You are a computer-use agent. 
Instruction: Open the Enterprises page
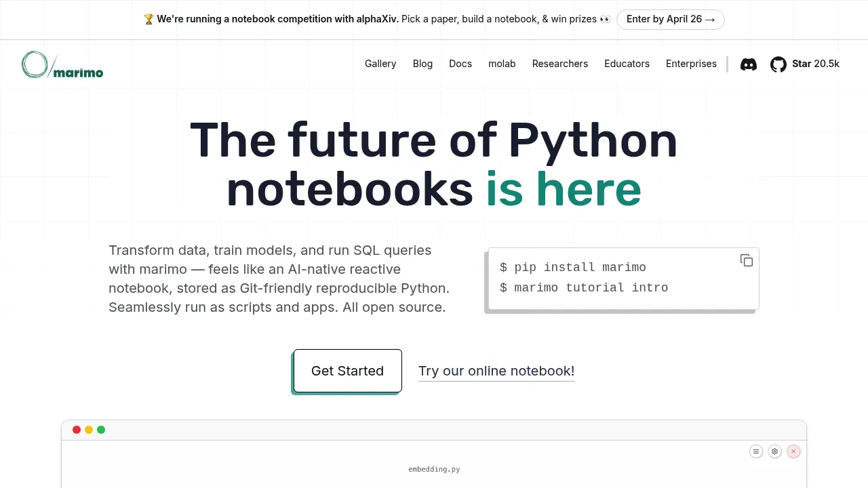coord(691,64)
